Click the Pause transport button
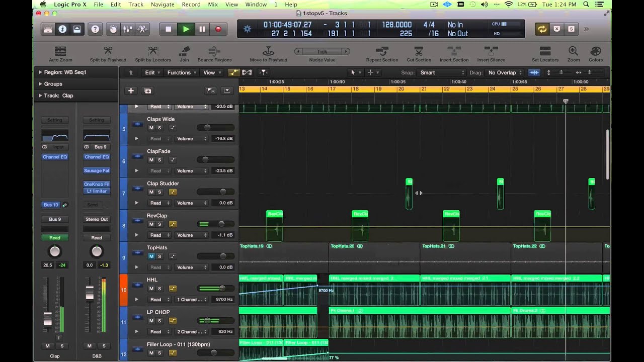Image resolution: width=644 pixels, height=362 pixels. tap(202, 29)
